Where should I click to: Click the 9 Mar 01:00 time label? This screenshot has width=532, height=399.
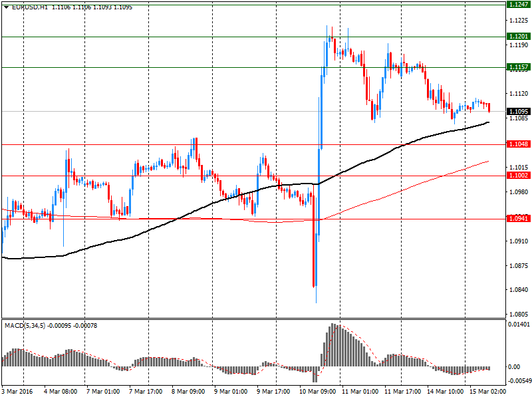point(231,392)
